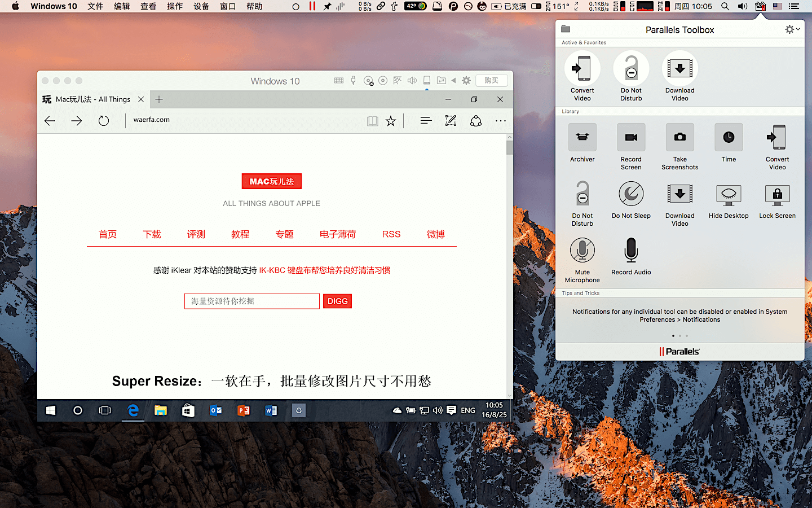The width and height of the screenshot is (812, 508).
Task: Open a new Edge tab
Action: click(159, 99)
